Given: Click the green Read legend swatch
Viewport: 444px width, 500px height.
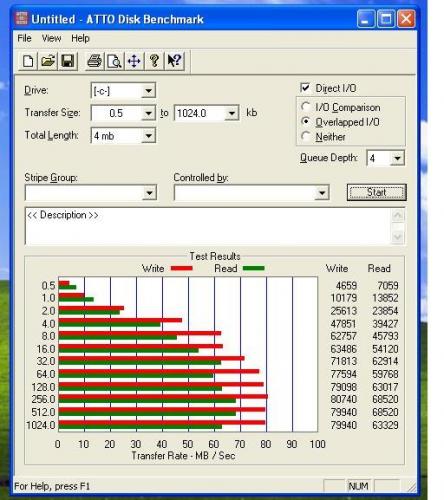Looking at the screenshot, I should click(x=254, y=268).
